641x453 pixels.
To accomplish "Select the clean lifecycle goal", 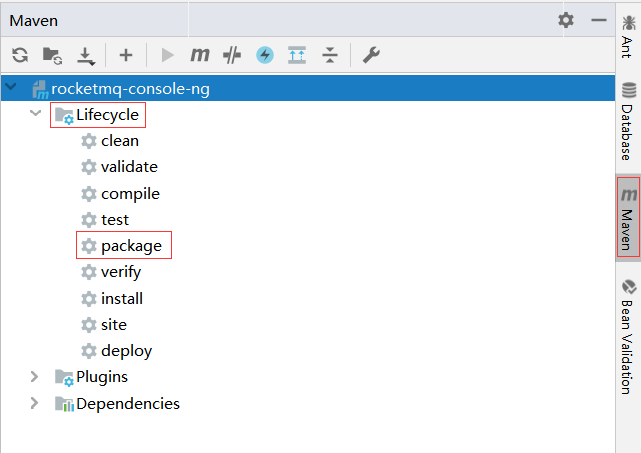I will pos(110,141).
